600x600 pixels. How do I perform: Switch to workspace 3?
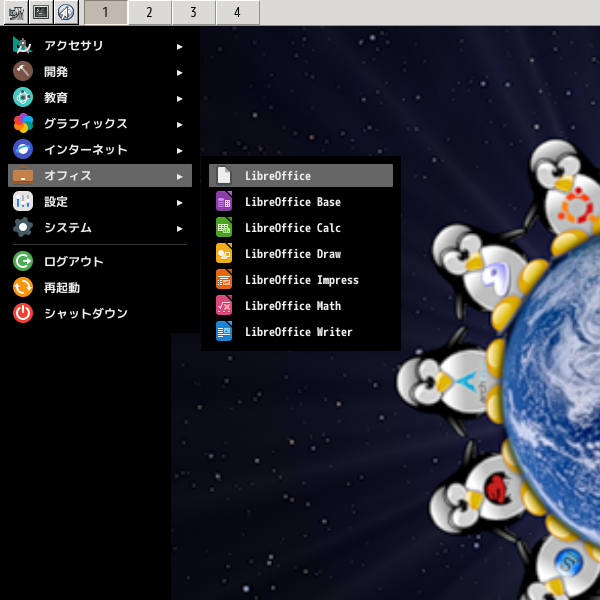point(194,12)
